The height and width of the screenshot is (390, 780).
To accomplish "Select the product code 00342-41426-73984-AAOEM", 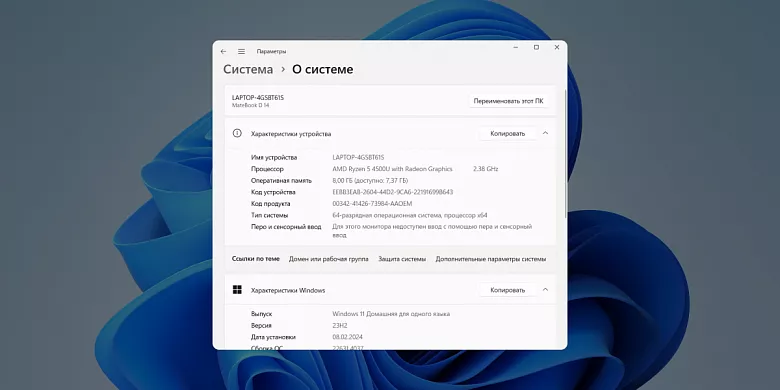I will (372, 203).
